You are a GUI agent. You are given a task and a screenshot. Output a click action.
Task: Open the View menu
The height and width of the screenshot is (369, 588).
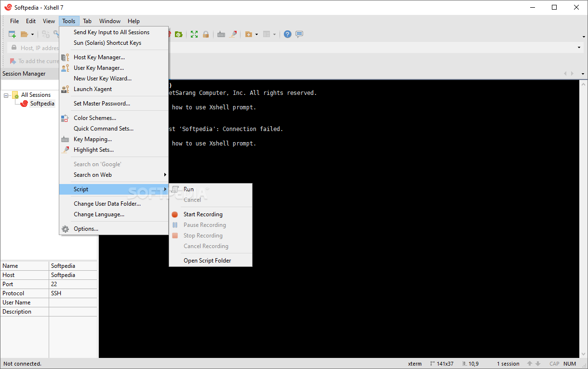click(x=49, y=21)
